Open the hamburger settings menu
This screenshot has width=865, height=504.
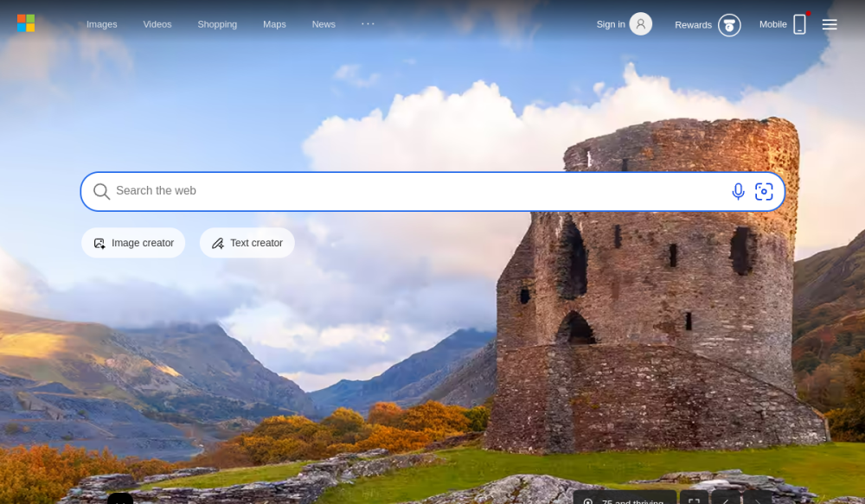tap(830, 24)
